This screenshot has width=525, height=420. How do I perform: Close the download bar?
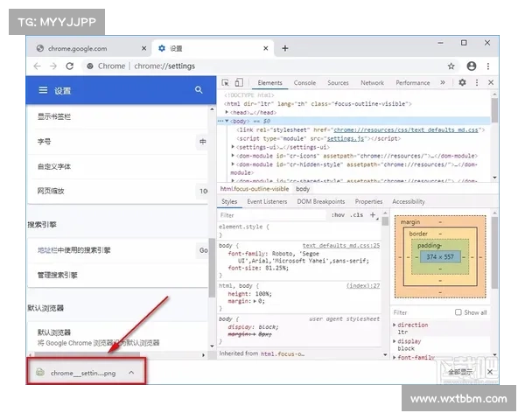pos(489,372)
